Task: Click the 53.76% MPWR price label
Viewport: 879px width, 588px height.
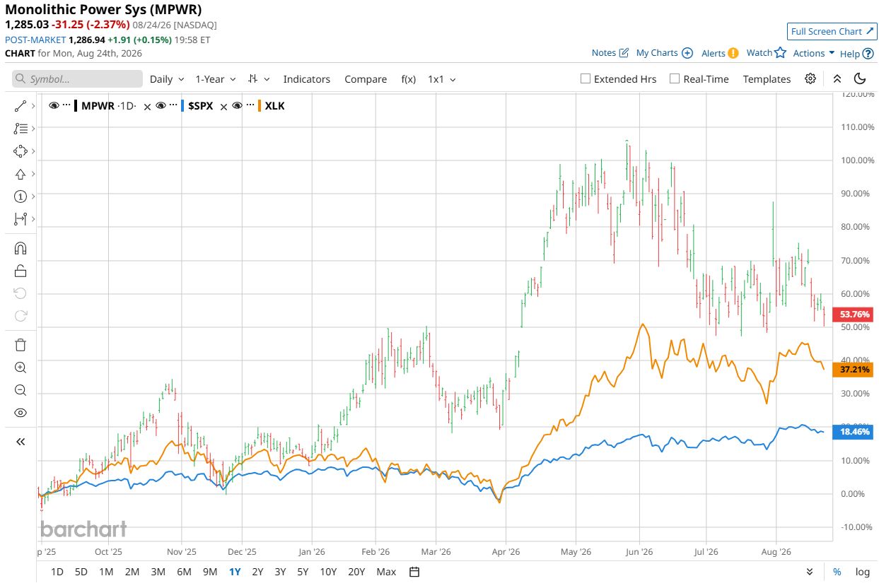Action: pos(852,314)
